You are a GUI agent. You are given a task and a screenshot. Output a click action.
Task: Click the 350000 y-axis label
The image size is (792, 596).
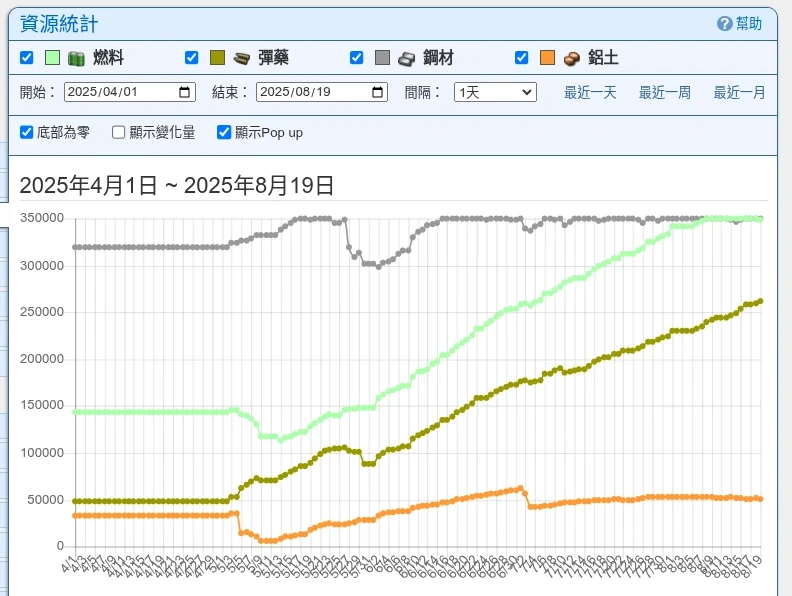pyautogui.click(x=42, y=218)
